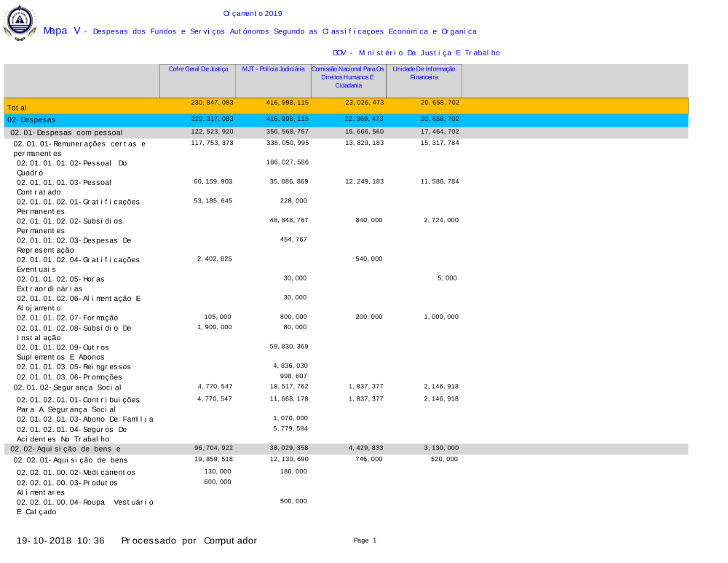Click the "02.01.01.02.07-Formação" row label

pyautogui.click(x=67, y=318)
